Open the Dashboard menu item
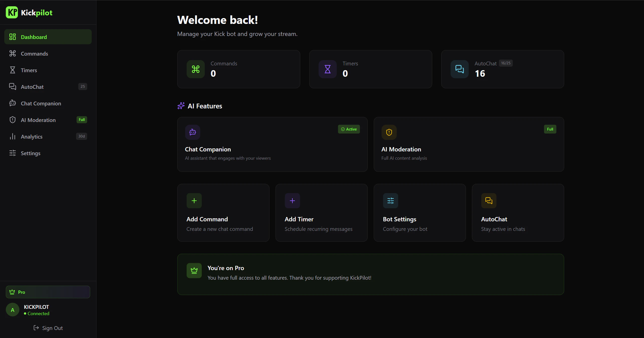The image size is (644, 338). [x=34, y=37]
